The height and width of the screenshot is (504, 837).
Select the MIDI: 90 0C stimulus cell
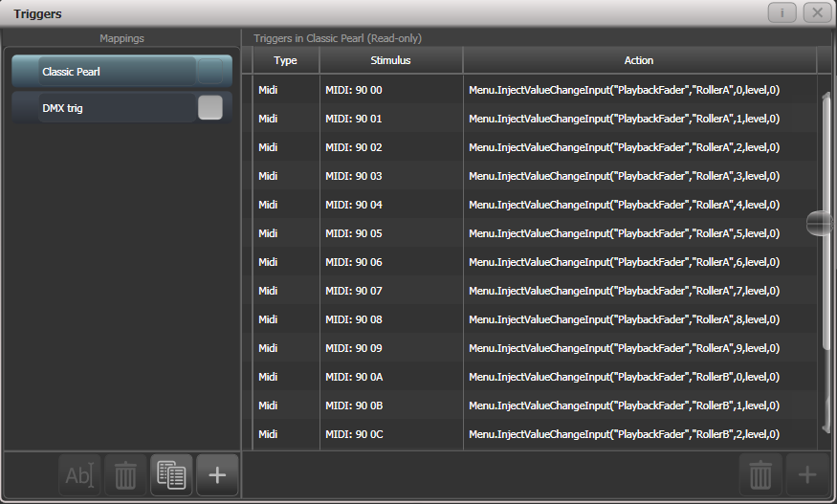(391, 434)
